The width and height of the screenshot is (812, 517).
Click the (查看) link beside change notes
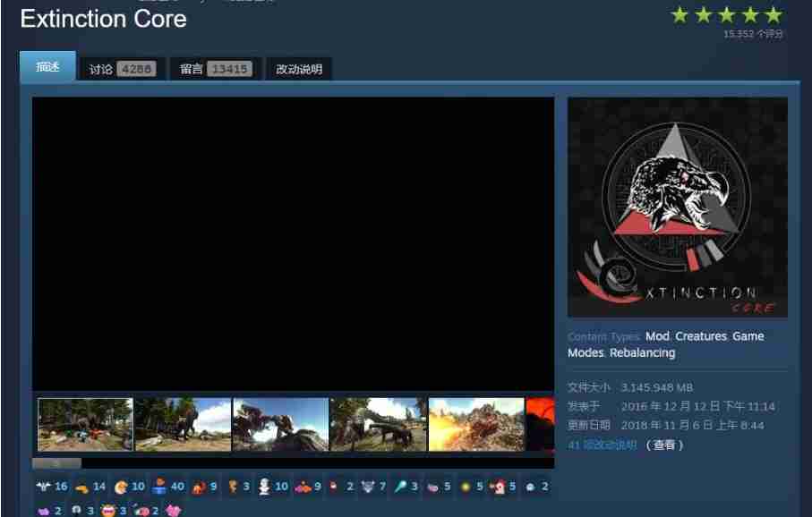coord(664,445)
